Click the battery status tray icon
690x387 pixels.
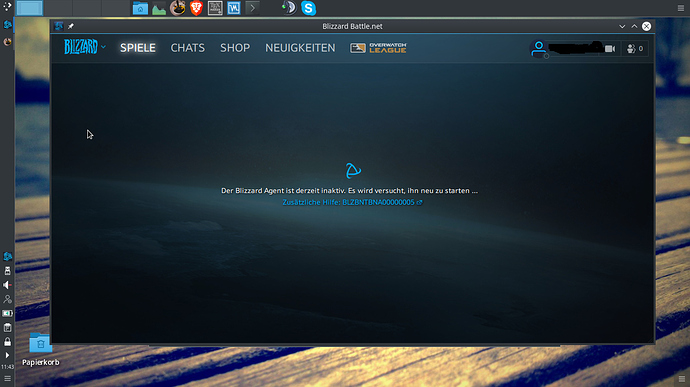click(x=7, y=313)
